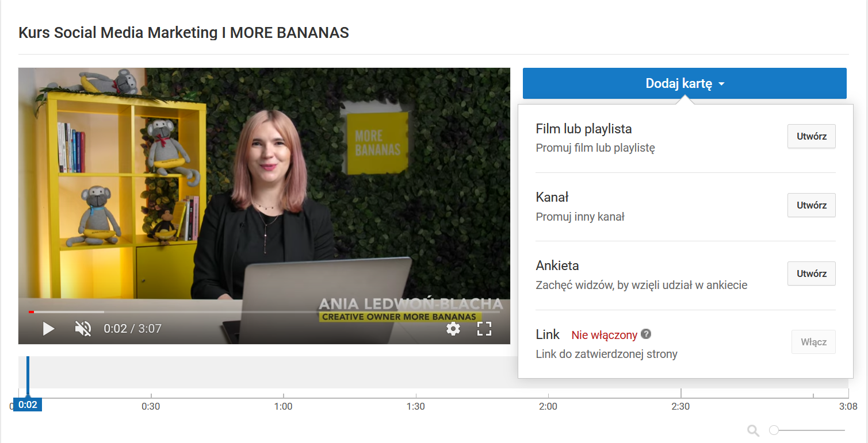Click the video preview frame
Viewport: 868px width, 443px height.
pos(264,190)
